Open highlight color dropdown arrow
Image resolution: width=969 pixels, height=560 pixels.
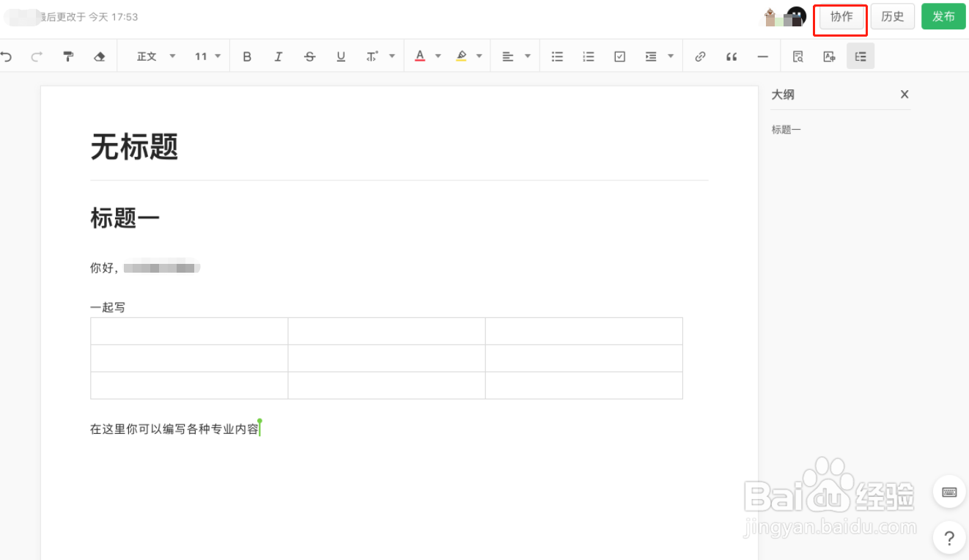pyautogui.click(x=479, y=56)
